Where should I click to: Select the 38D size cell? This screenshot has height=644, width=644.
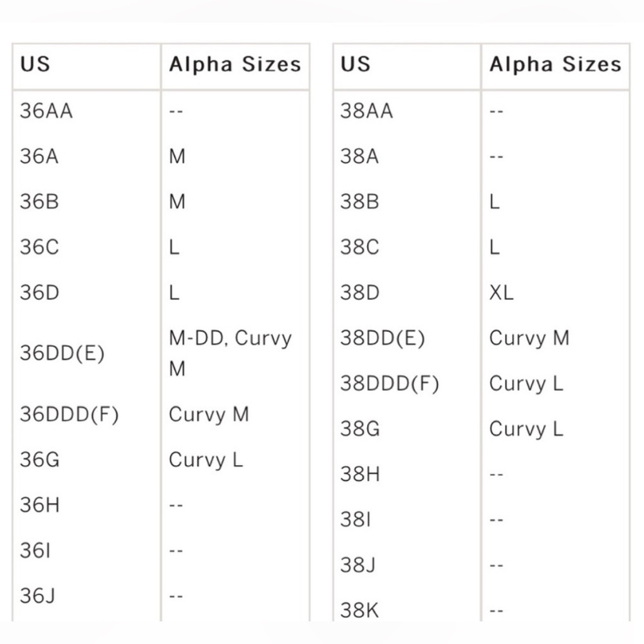click(360, 292)
